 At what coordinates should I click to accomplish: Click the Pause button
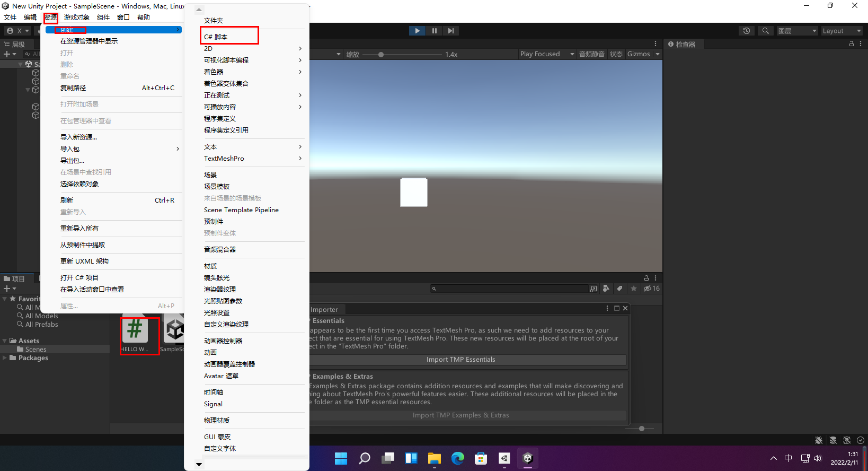click(x=434, y=31)
